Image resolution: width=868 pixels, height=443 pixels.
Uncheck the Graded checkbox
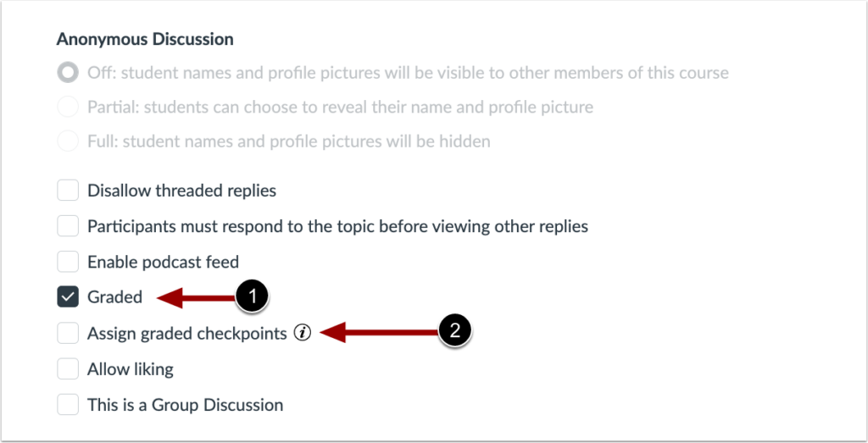(x=68, y=296)
